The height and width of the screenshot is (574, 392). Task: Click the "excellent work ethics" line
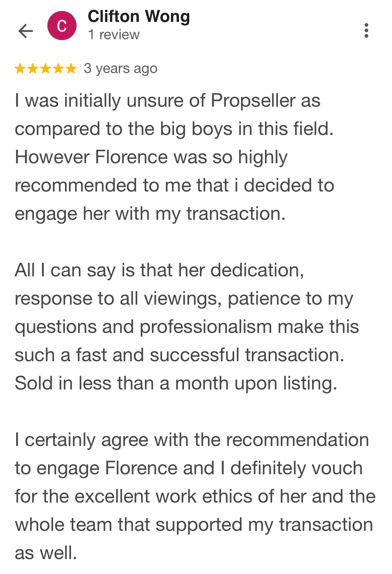click(x=195, y=496)
